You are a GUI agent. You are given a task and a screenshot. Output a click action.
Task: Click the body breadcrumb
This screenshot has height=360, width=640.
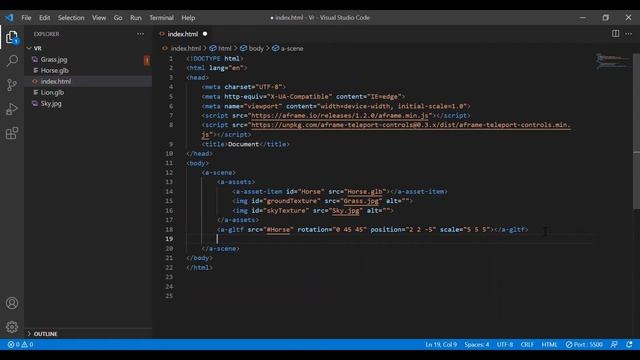256,49
